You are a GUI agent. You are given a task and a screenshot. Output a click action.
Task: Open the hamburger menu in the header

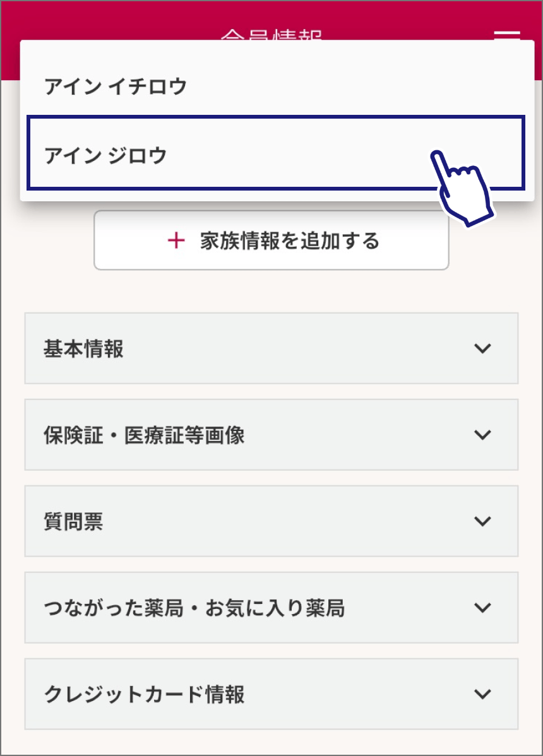pos(506,33)
